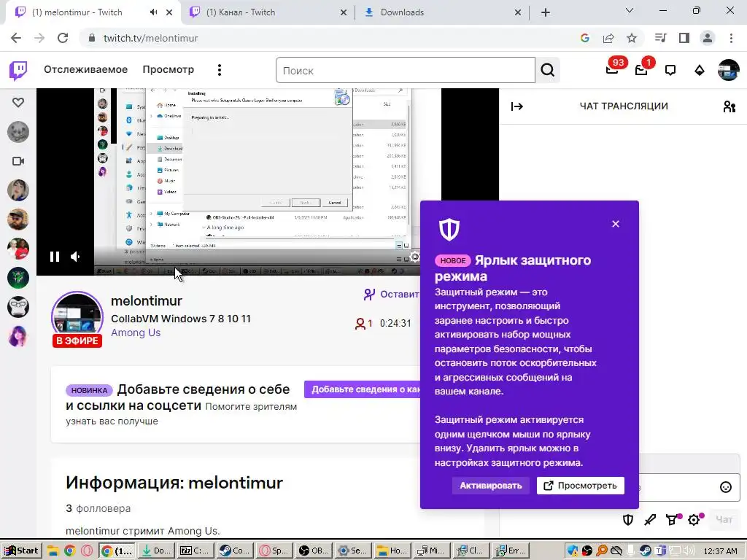Image resolution: width=747 pixels, height=560 pixels.
Task: Bookmark this page with star icon
Action: point(632,38)
